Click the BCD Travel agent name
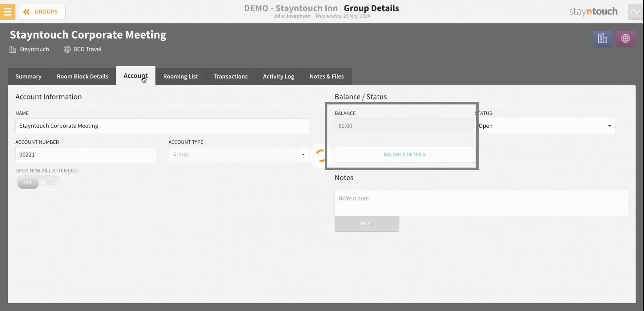Viewport: 644px width, 311px height. tap(87, 49)
